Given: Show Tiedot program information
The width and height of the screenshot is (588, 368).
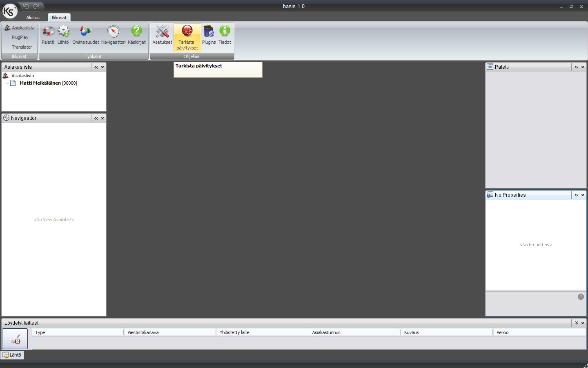Looking at the screenshot, I should click(x=225, y=35).
